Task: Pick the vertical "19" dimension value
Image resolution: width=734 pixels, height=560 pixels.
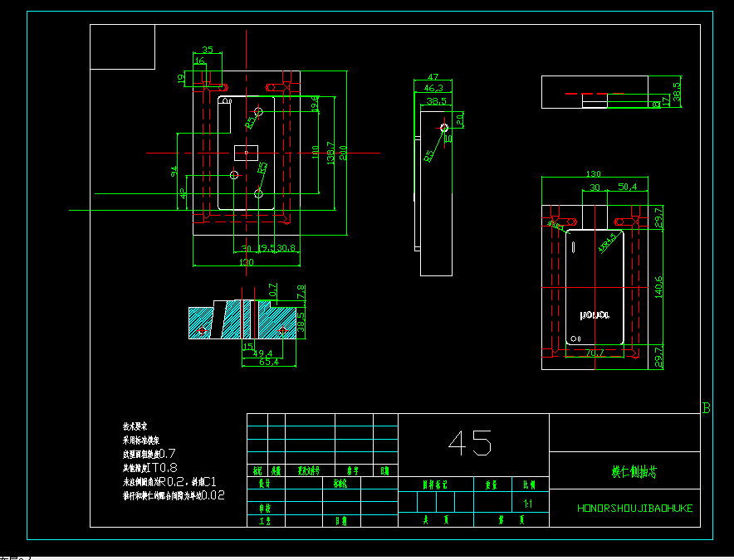Action: (181, 78)
